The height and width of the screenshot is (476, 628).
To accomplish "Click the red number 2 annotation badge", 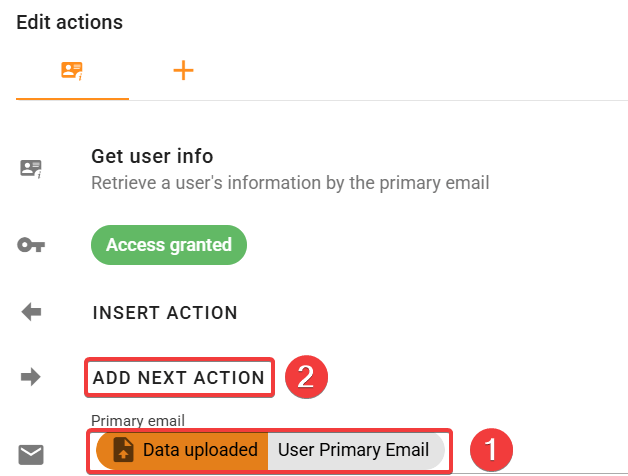I will tap(307, 375).
